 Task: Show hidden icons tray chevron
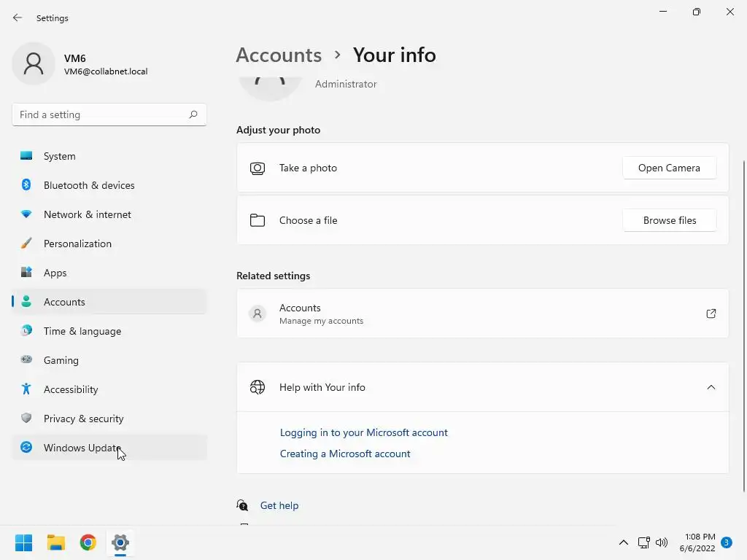[624, 542]
